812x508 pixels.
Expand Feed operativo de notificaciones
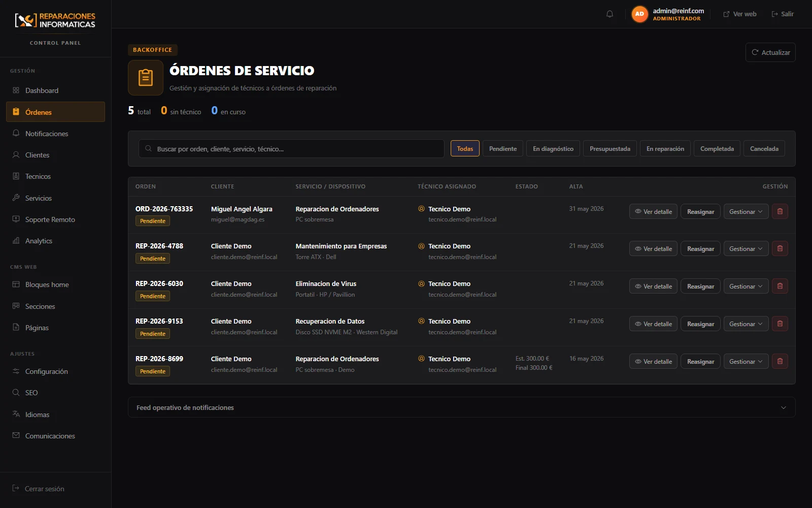click(x=461, y=407)
